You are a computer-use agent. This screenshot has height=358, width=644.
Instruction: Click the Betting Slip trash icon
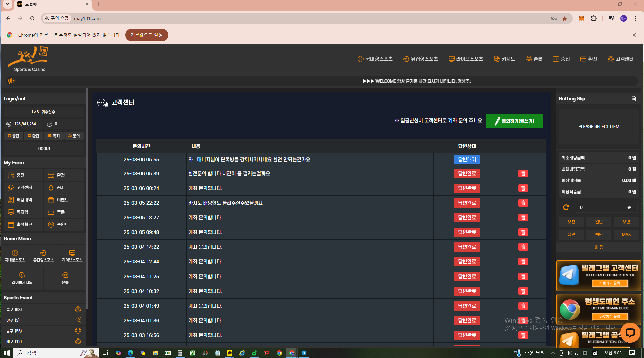pos(633,98)
